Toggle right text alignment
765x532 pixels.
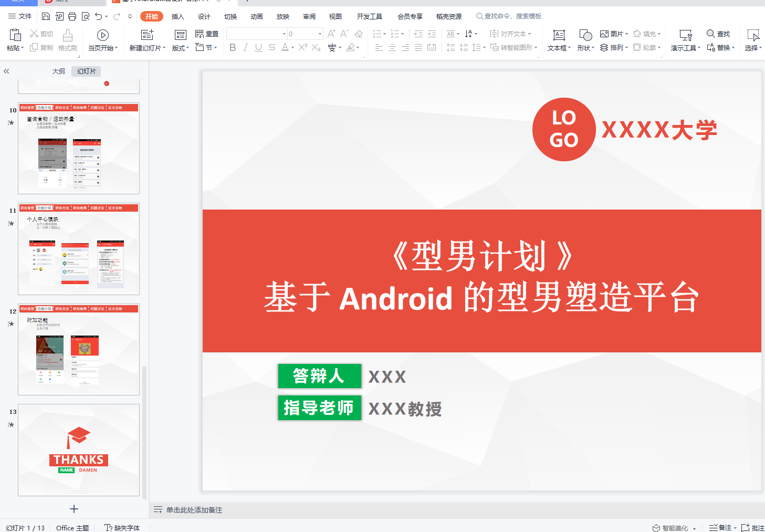(x=405, y=47)
